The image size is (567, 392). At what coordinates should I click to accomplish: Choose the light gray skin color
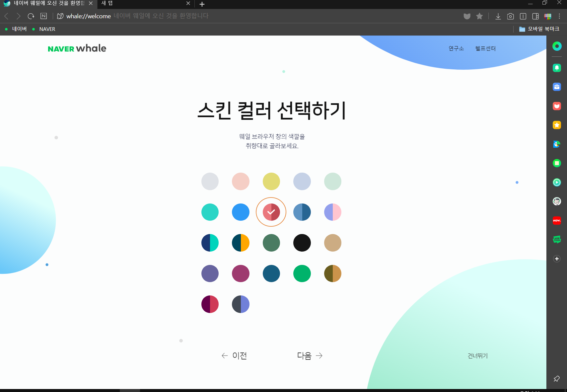(210, 181)
